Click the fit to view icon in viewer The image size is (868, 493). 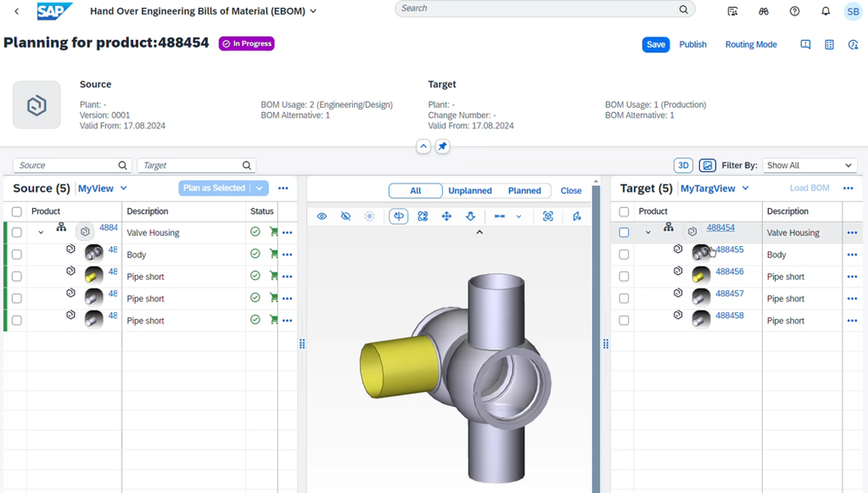pos(548,217)
